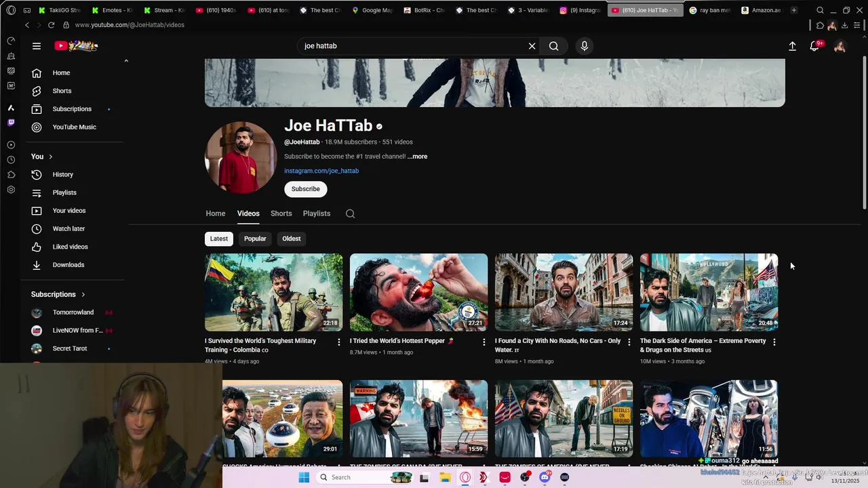The width and height of the screenshot is (868, 488).
Task: Expand the You section chevron
Action: pos(50,157)
